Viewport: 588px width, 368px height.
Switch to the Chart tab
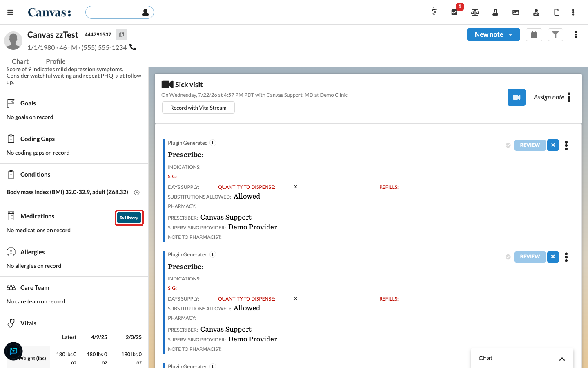20,61
